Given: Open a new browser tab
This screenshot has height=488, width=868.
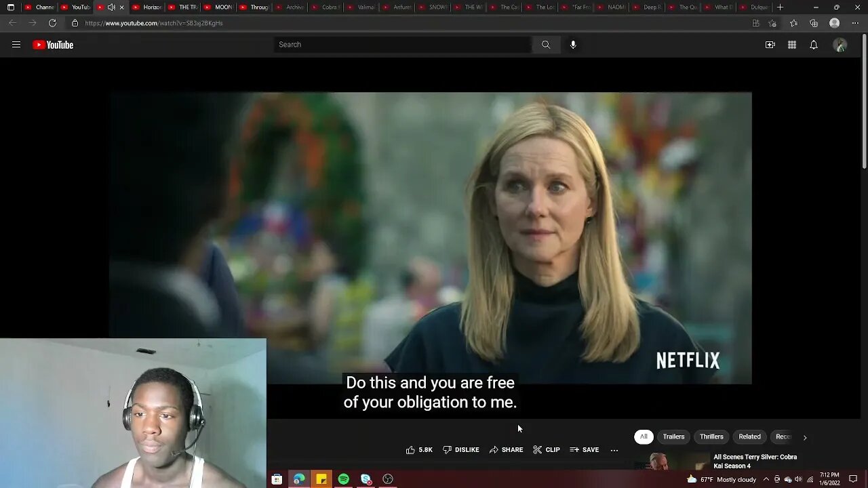Looking at the screenshot, I should tap(780, 7).
